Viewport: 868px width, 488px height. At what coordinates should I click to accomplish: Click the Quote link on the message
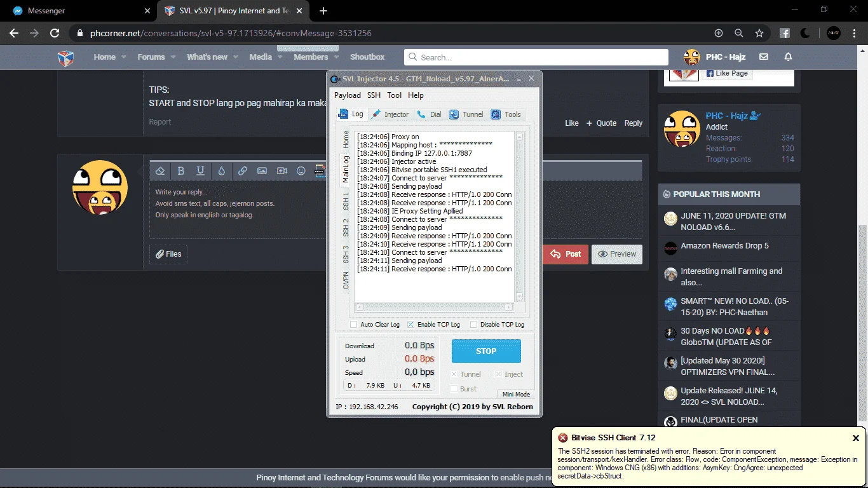point(601,123)
